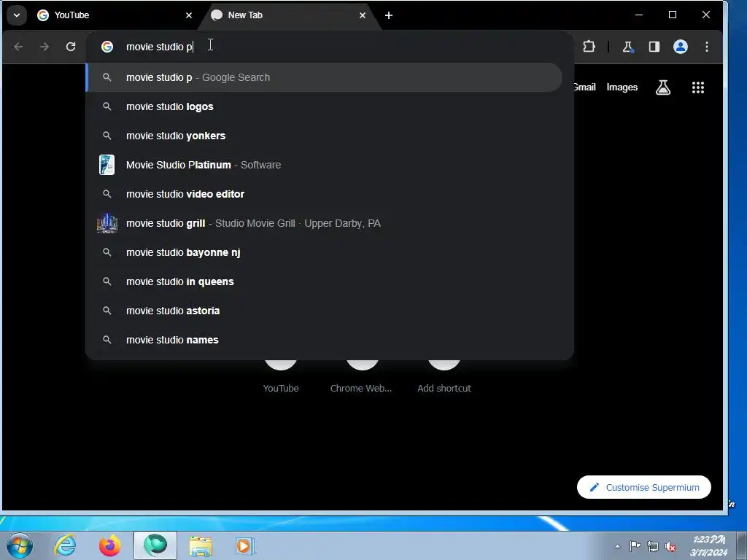Click the Studio Movie Grill thumbnail image
The height and width of the screenshot is (560, 747).
click(x=107, y=223)
